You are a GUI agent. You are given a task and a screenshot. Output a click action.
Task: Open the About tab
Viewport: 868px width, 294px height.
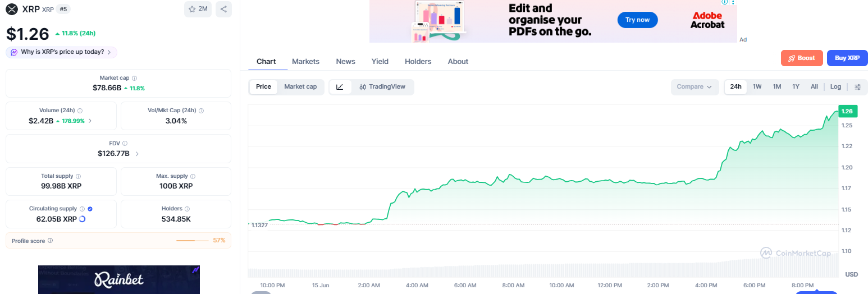[x=458, y=61]
